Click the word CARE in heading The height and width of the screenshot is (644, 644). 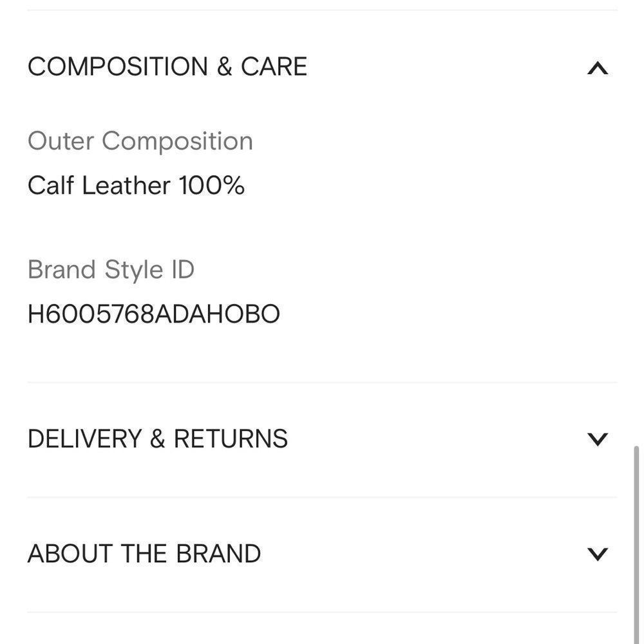pos(274,66)
